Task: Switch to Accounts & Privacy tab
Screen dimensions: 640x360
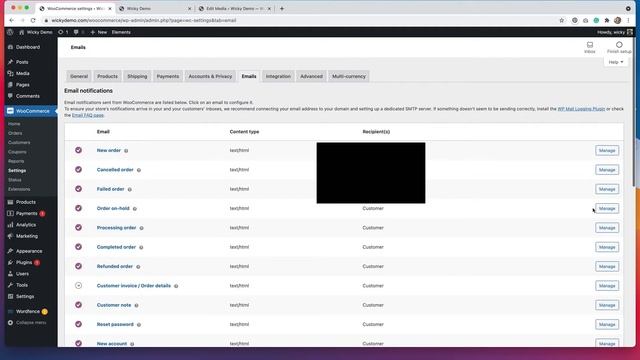Action: tap(210, 76)
